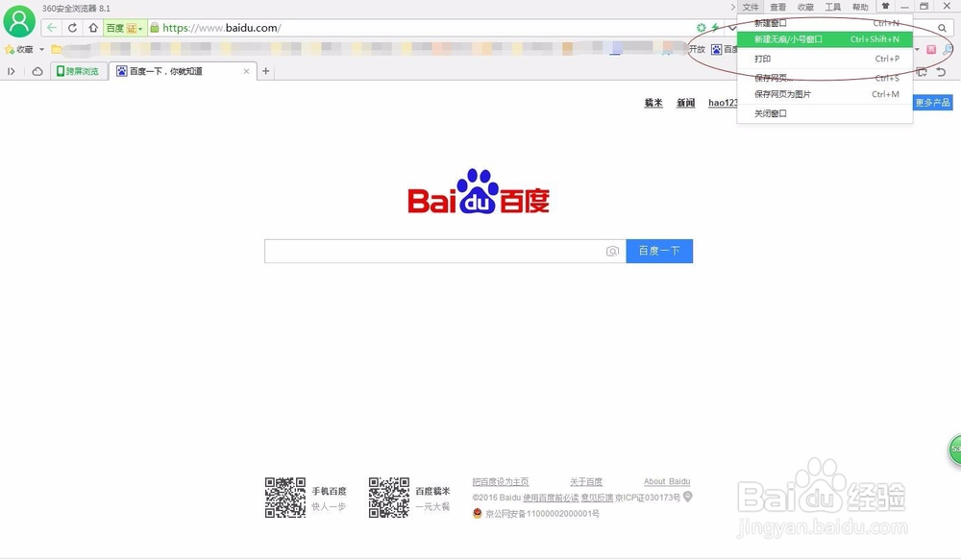This screenshot has height=560, width=961.
Task: Expand the sidebar panel toggle arrow
Action: (11, 70)
